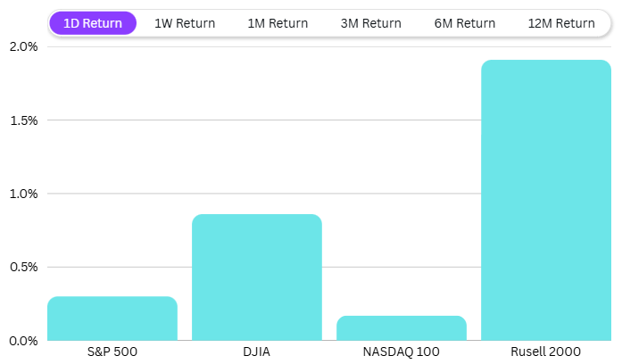Click the DJIA axis label

coord(257,352)
